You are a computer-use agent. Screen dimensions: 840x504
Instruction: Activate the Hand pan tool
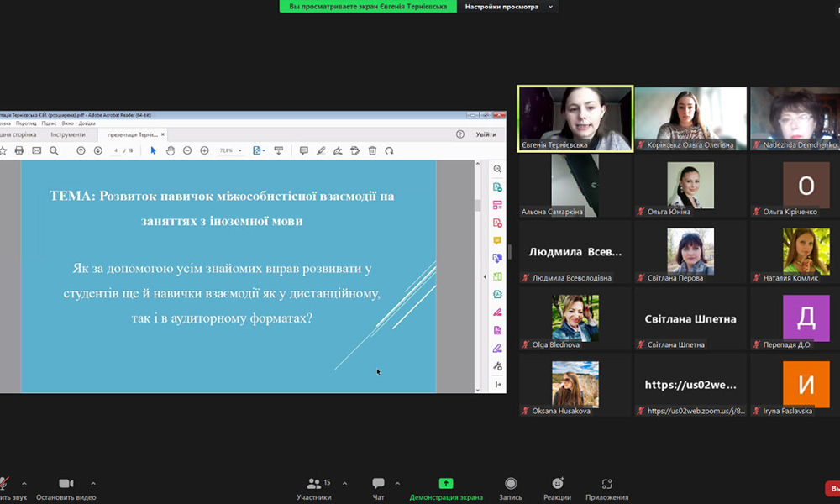(171, 150)
